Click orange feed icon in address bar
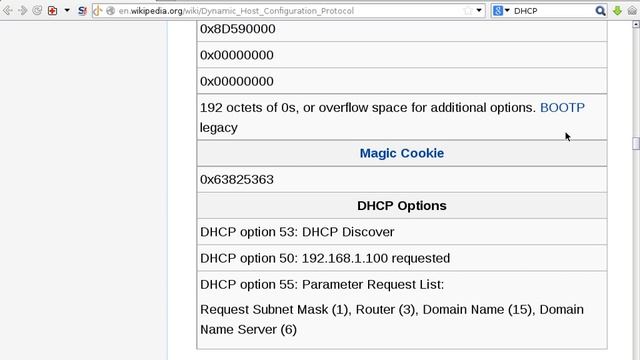The height and width of the screenshot is (360, 640). coord(98,11)
